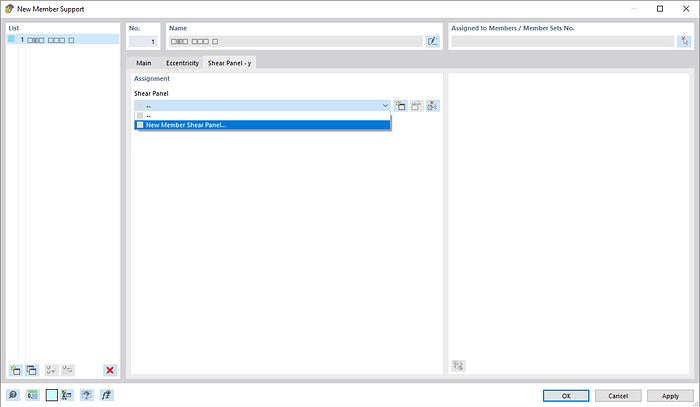This screenshot has height=407, width=700.
Task: Click the copy member support icon
Action: point(32,370)
